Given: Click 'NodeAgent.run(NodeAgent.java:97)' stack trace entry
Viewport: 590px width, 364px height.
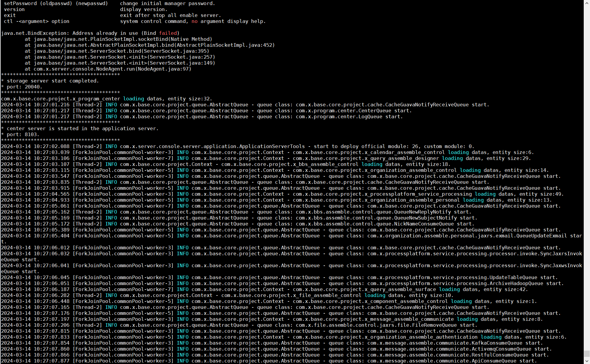Looking at the screenshot, I should pyautogui.click(x=143, y=69).
